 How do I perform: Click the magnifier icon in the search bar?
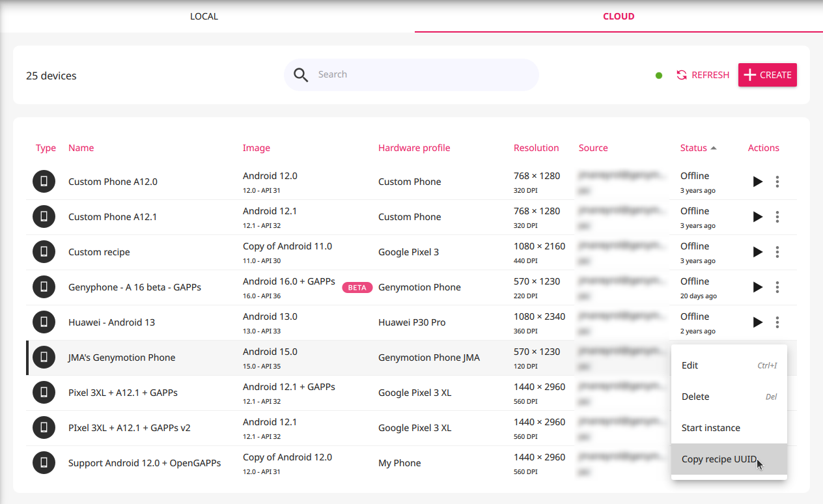pyautogui.click(x=300, y=75)
